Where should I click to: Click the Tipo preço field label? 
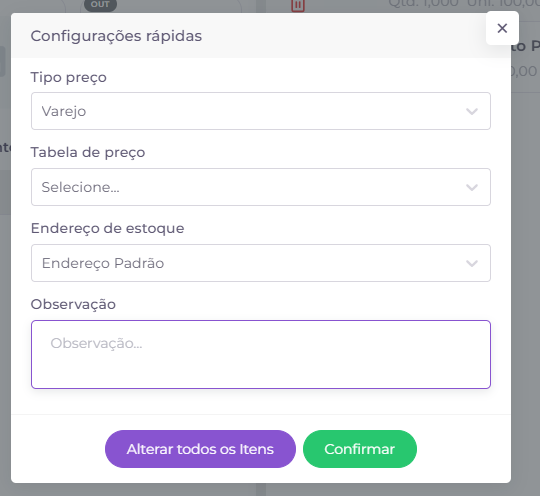click(69, 77)
